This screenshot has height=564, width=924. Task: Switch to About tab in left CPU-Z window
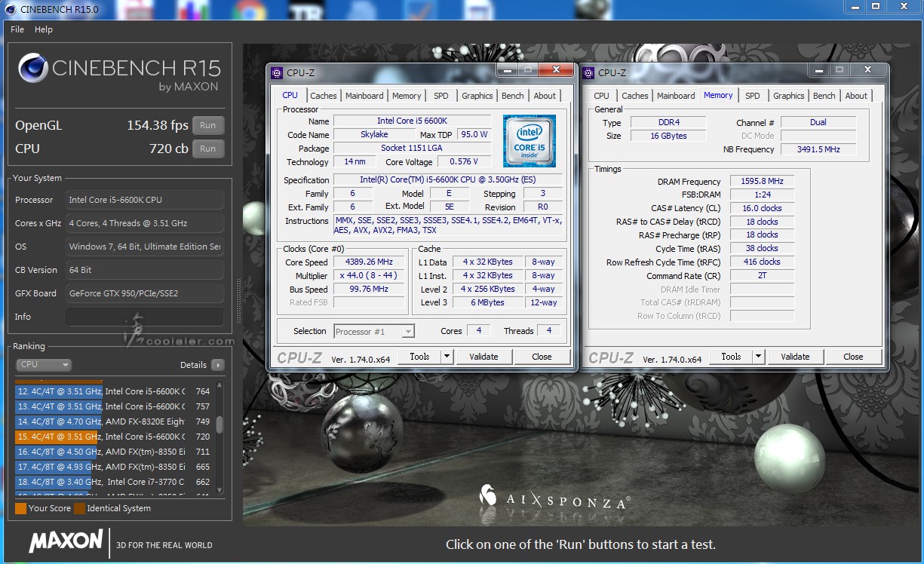tap(545, 96)
